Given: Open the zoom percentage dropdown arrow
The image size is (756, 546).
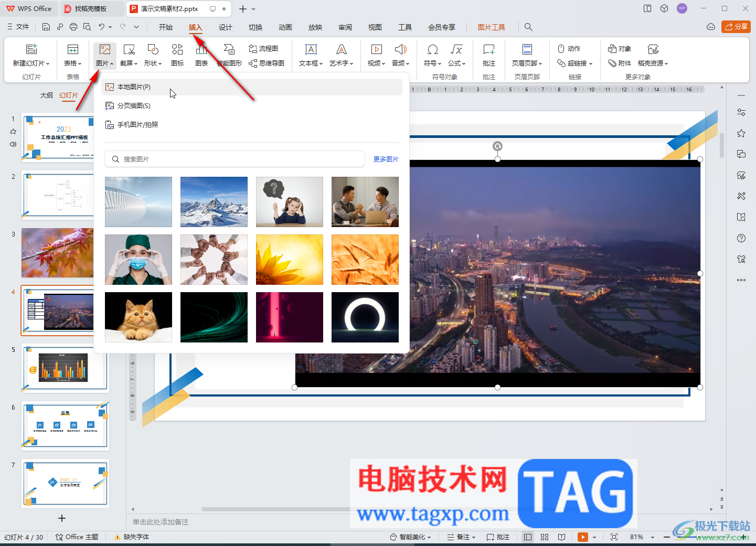Looking at the screenshot, I should click(x=653, y=537).
